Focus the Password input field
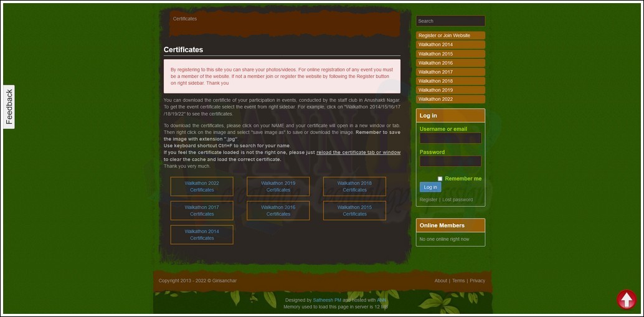The image size is (644, 317). 450,161
